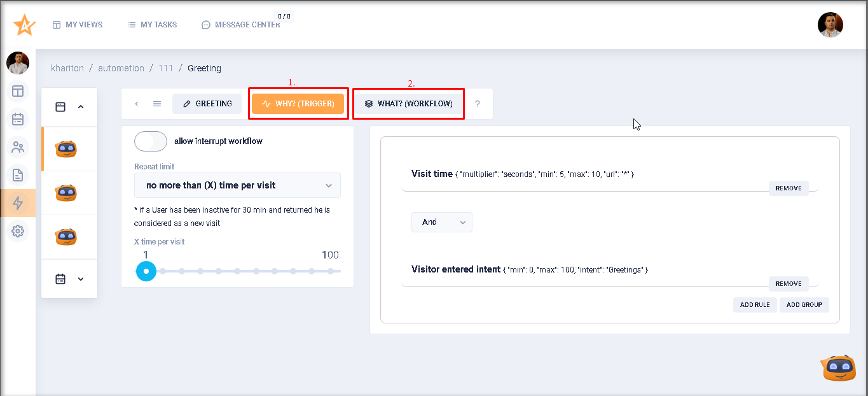Click the ADD RULE button

pyautogui.click(x=754, y=305)
